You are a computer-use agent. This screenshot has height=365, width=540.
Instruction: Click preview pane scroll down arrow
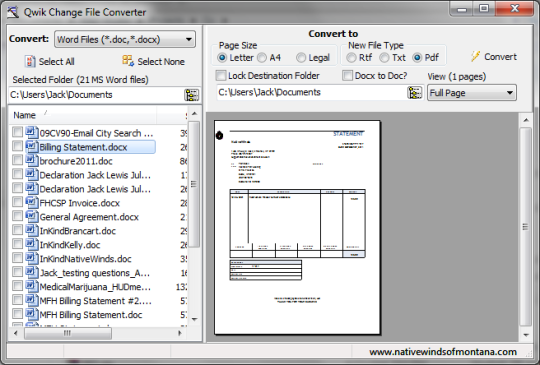pyautogui.click(x=526, y=334)
